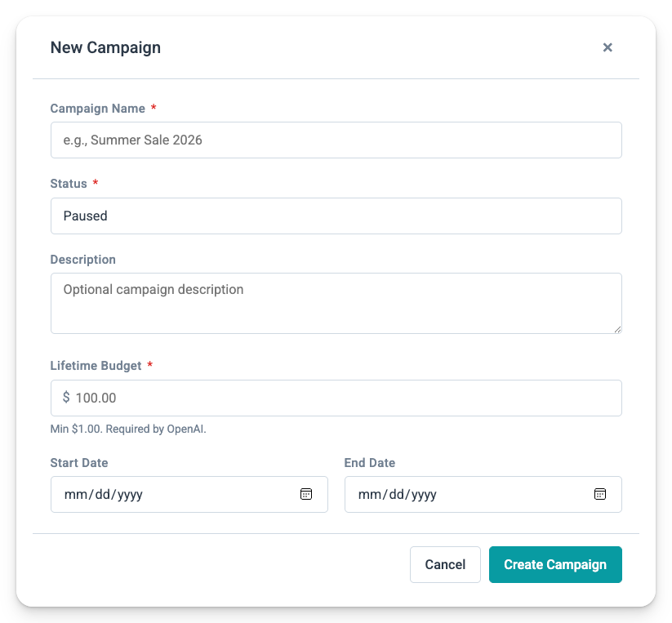The width and height of the screenshot is (672, 623).
Task: Select the Lifetime Budget amount field
Action: [343, 398]
